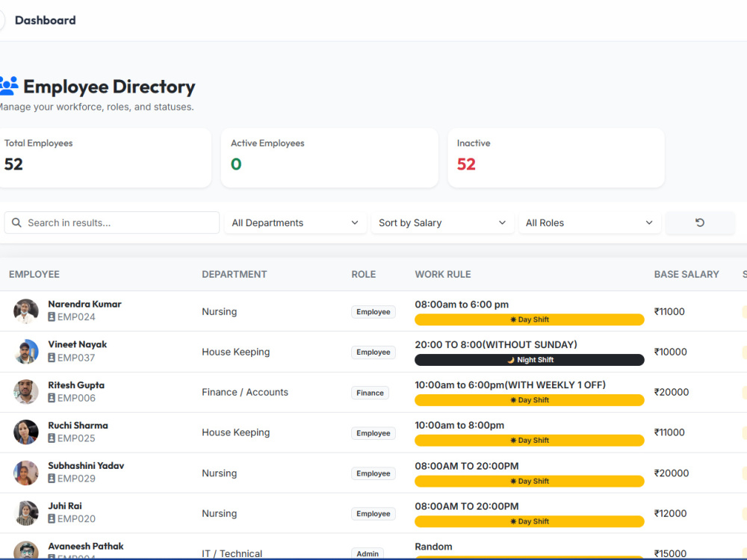Select the name Narendra Kumar
The image size is (747, 560).
pyautogui.click(x=85, y=304)
